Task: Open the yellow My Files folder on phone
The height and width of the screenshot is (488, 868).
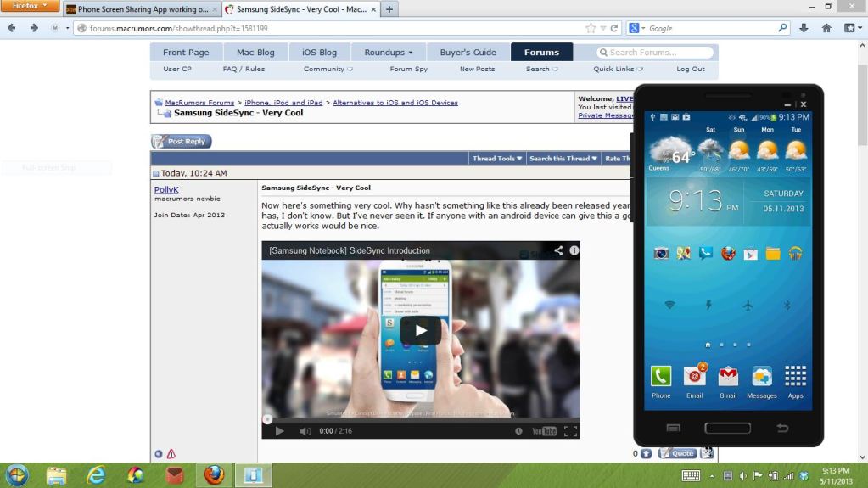Action: point(773,254)
